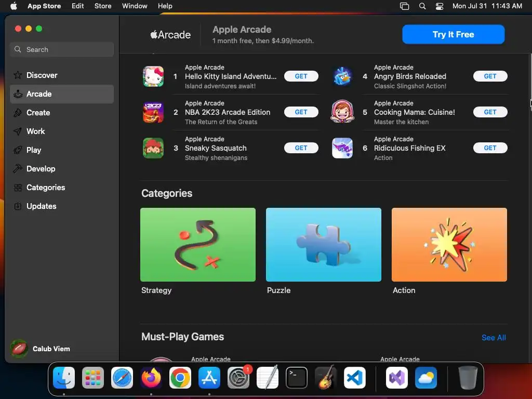Open System Settings from the Dock
The height and width of the screenshot is (399, 532).
point(238,377)
